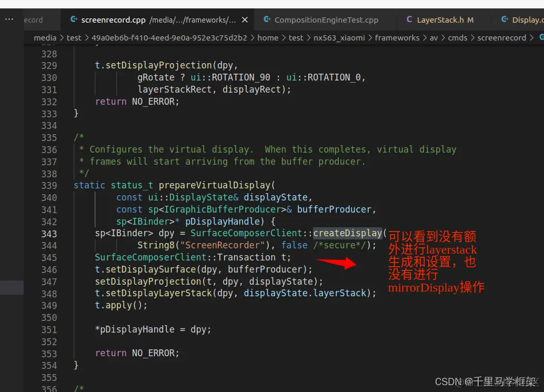This screenshot has width=544, height=392.
Task: Click 'ui::ROTATION_90' on line 330
Action: coord(230,77)
